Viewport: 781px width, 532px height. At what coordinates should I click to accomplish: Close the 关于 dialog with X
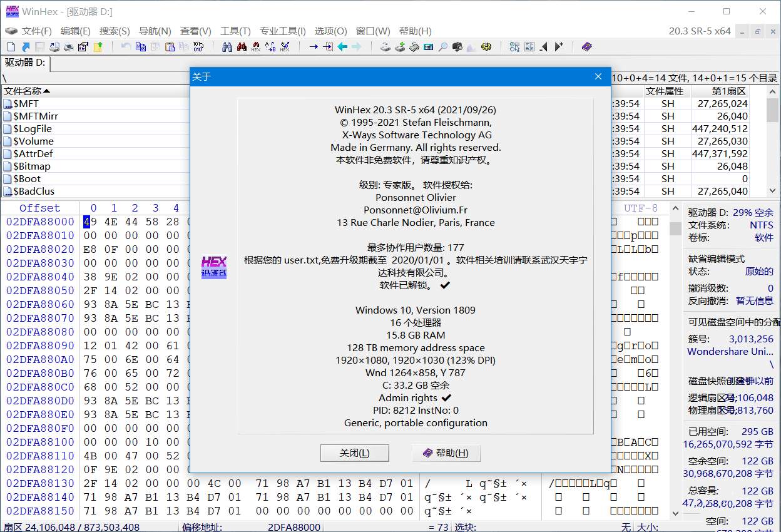pos(598,77)
